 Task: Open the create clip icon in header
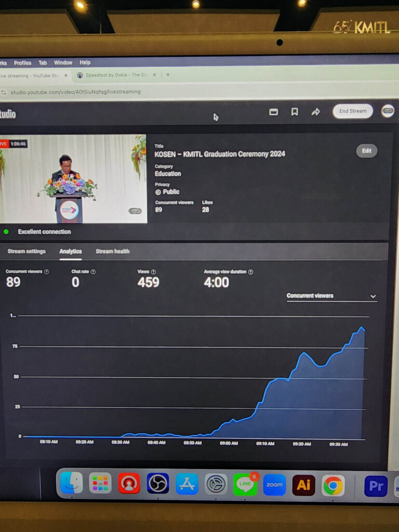click(x=273, y=112)
